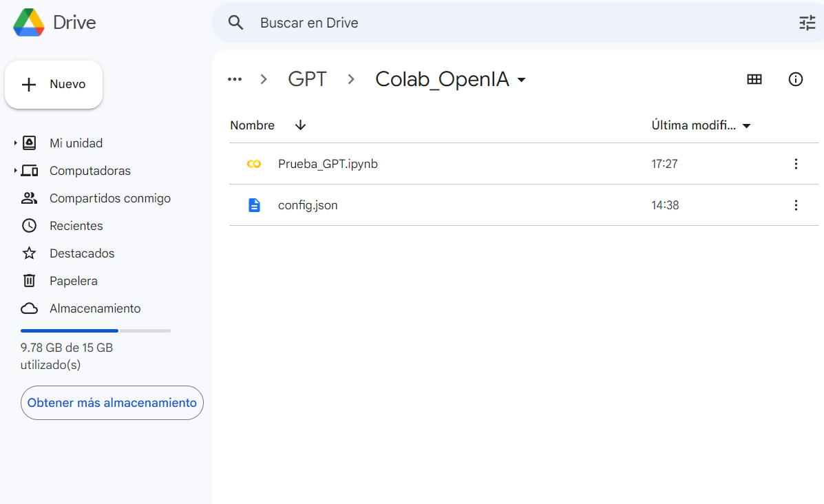Click the storage usage progress bar
Screen dimensions: 824x504
[x=95, y=330]
